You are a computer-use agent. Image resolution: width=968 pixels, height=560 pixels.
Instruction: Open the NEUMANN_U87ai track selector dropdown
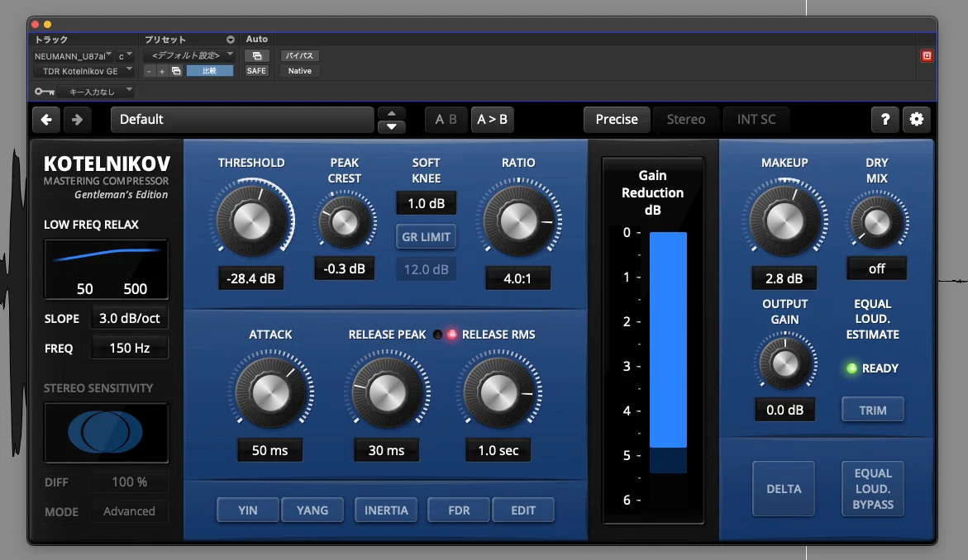pos(73,56)
